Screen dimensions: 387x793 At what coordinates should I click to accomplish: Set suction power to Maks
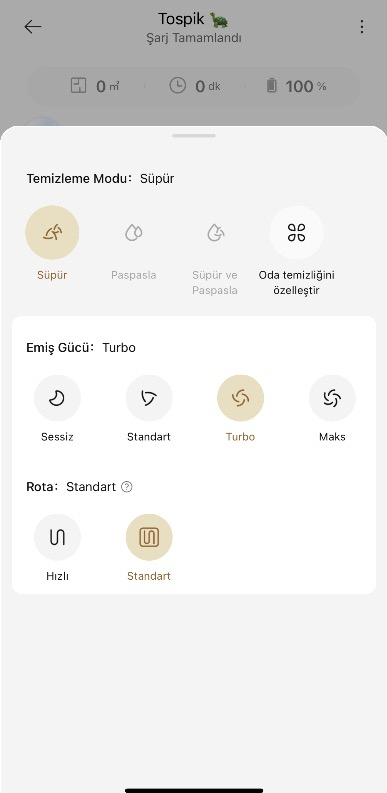point(332,398)
